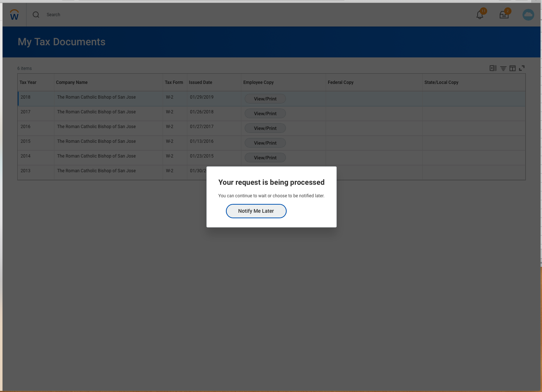Click company name in the 2013 row
This screenshot has width=542, height=392.
96,171
